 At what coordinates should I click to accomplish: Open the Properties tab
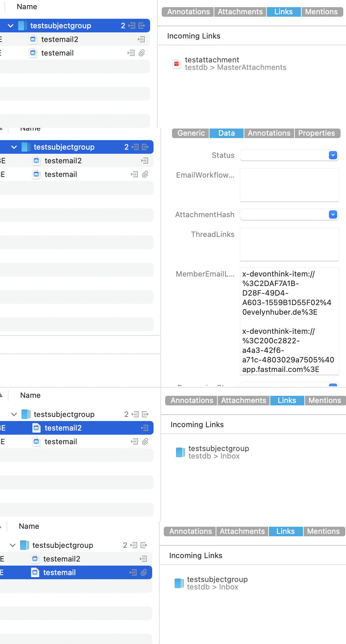pyautogui.click(x=316, y=133)
